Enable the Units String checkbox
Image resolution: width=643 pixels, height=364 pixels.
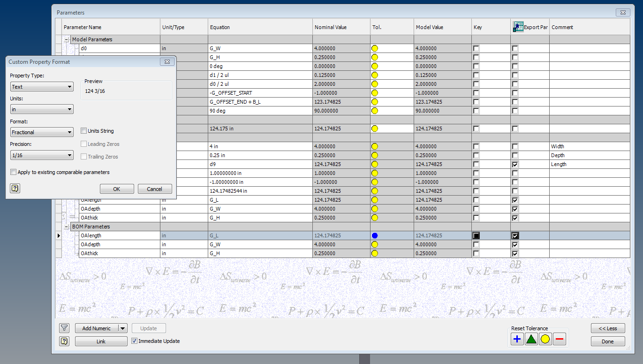click(x=83, y=131)
